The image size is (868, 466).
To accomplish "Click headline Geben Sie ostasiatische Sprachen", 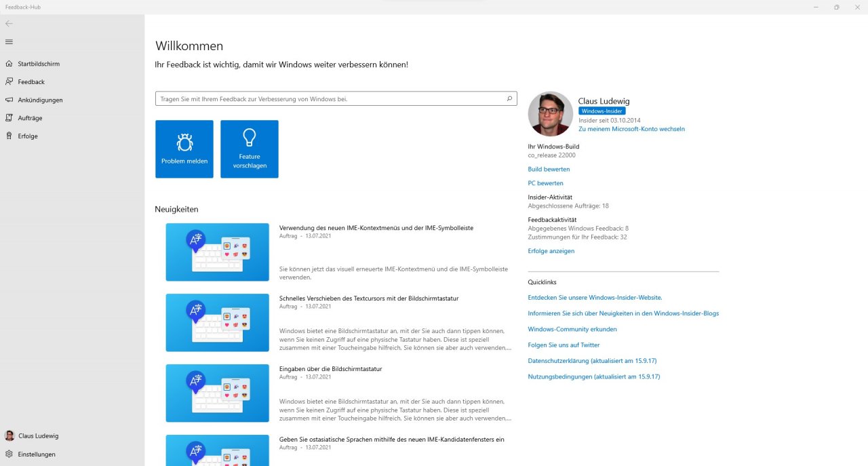I will click(x=391, y=440).
